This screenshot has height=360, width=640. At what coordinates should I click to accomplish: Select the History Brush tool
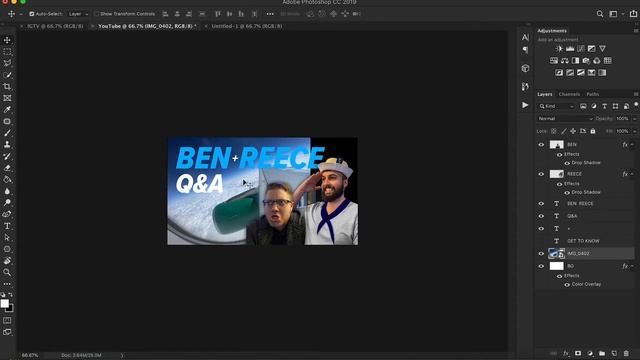tap(7, 156)
